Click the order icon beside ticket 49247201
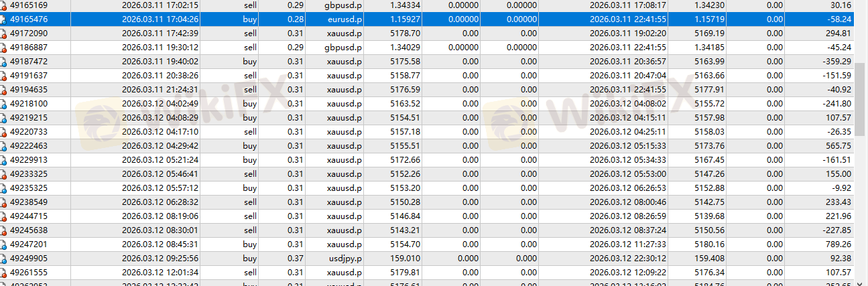This screenshot has height=286, width=868. pos(4,244)
